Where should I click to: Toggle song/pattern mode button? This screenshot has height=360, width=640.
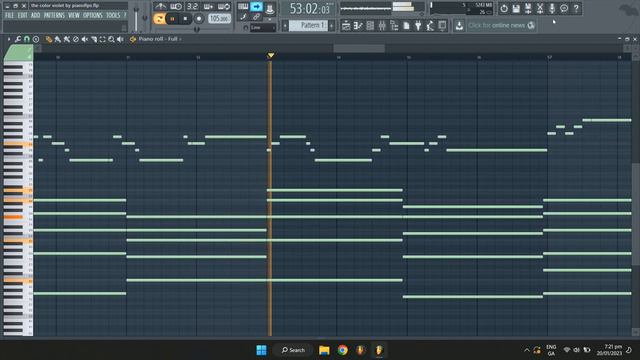pos(159,19)
